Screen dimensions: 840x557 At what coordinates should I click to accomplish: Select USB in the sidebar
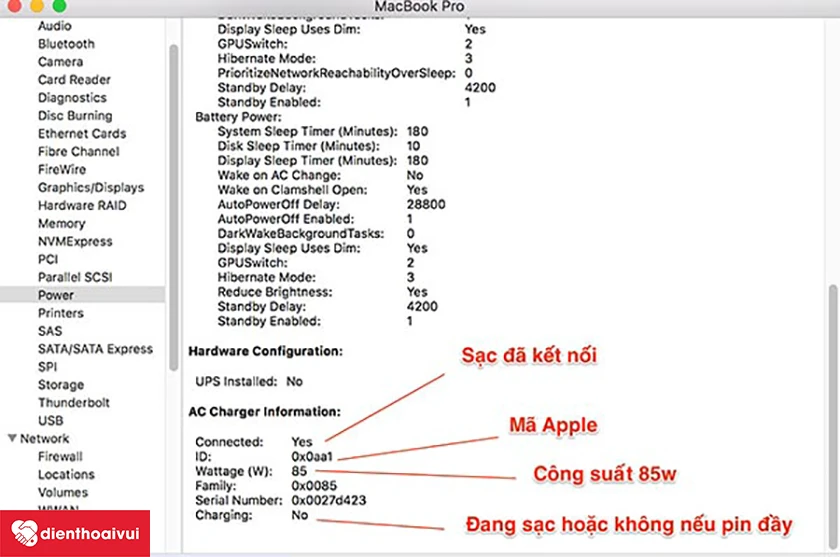50,421
